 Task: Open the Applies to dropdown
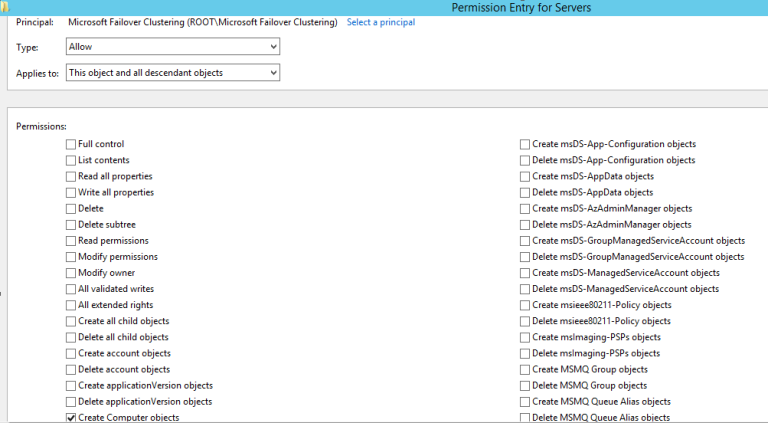173,72
